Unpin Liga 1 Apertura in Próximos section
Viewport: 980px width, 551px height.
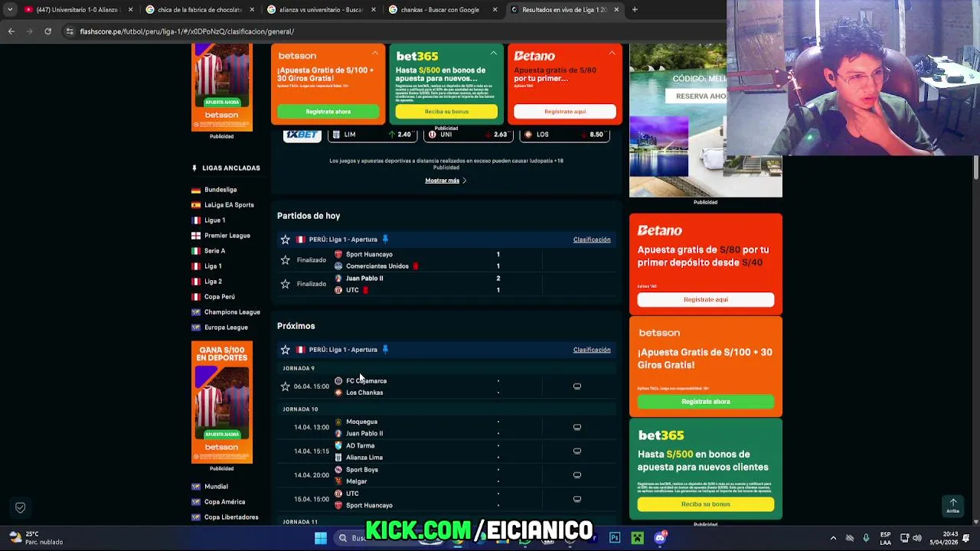(385, 350)
